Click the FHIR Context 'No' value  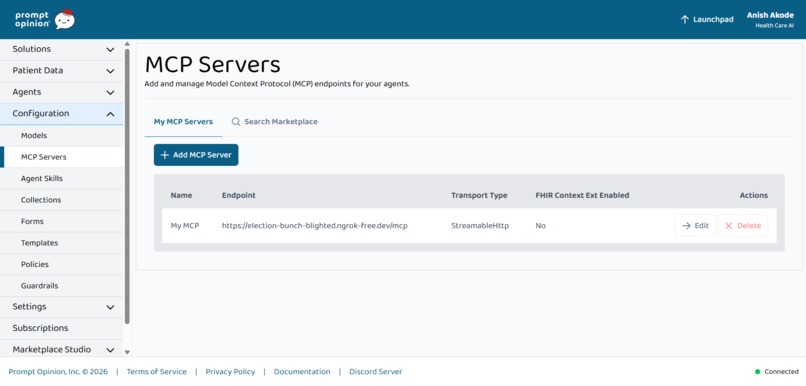[x=541, y=226]
